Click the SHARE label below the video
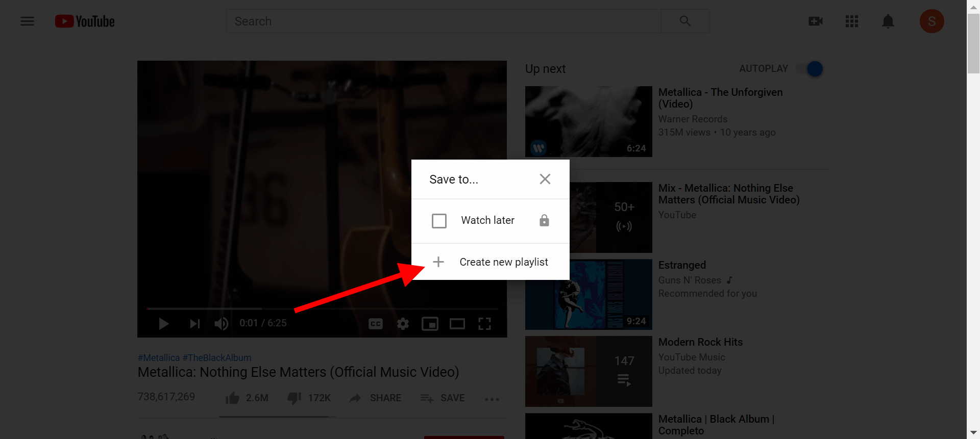 (386, 398)
